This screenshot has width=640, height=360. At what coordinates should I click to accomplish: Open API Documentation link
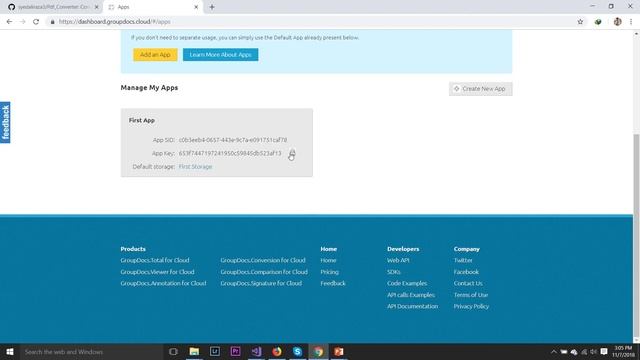click(412, 306)
